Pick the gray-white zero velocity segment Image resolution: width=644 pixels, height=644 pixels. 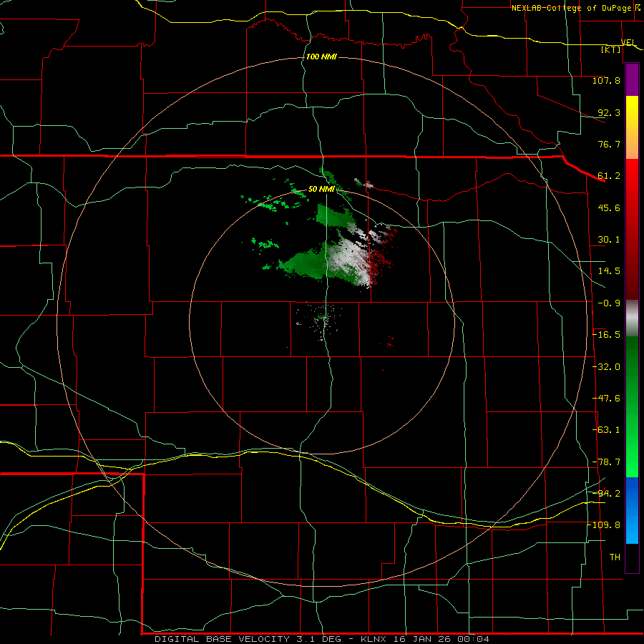pos(632,318)
